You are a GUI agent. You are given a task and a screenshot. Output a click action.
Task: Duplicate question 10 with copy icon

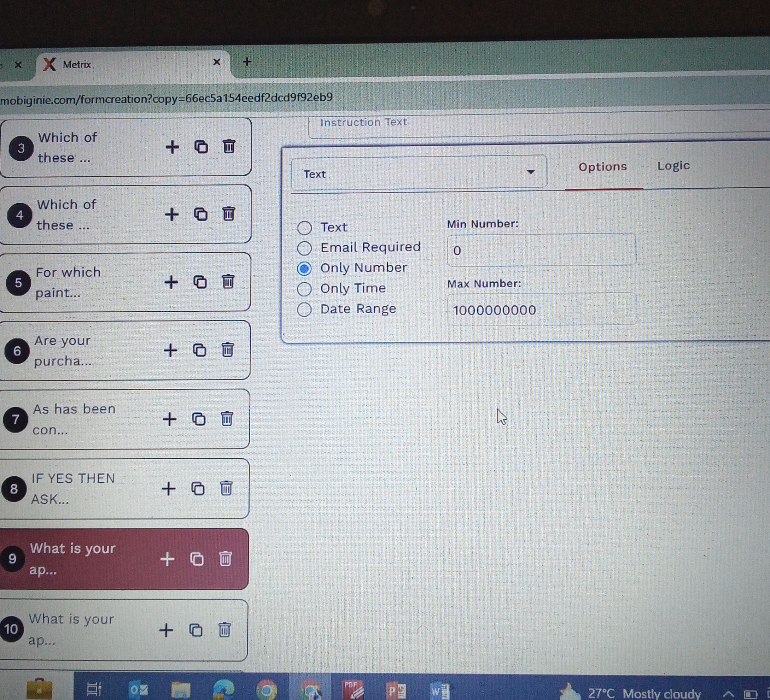(196, 630)
